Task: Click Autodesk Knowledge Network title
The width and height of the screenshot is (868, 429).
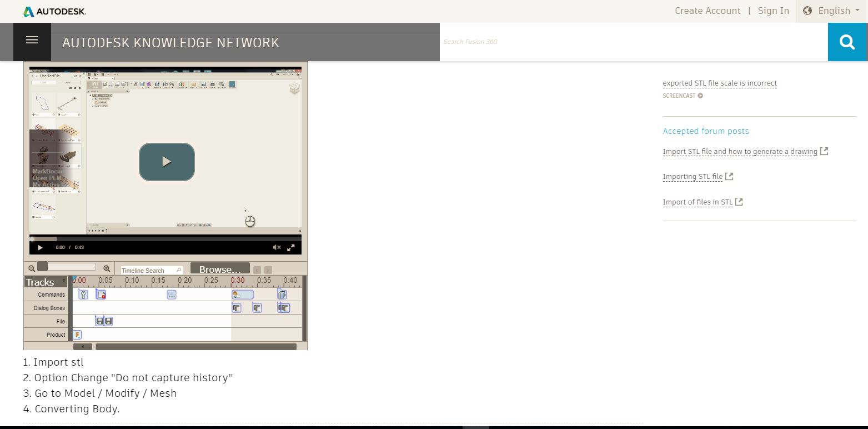Action: tap(170, 43)
